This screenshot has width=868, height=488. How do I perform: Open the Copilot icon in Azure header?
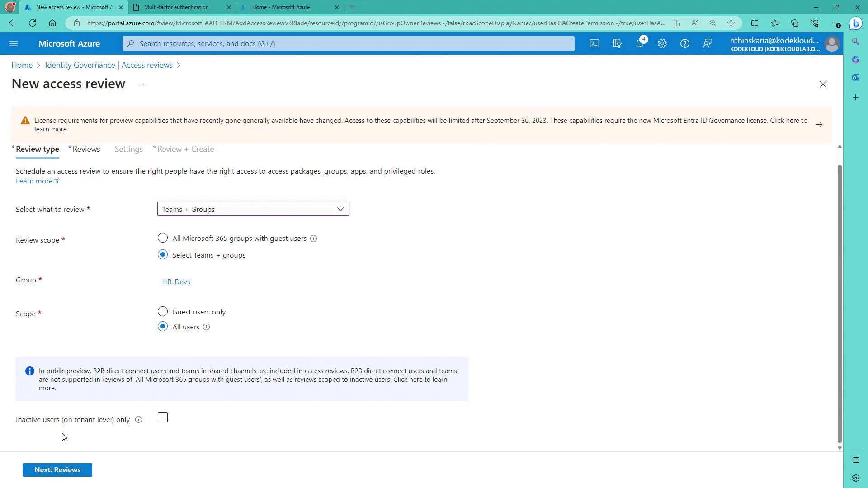(x=617, y=44)
